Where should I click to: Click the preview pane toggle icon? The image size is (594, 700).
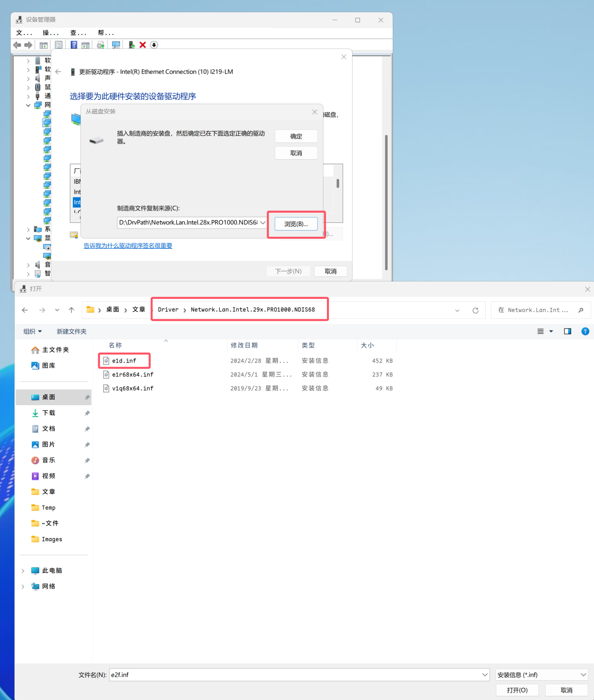pos(568,331)
